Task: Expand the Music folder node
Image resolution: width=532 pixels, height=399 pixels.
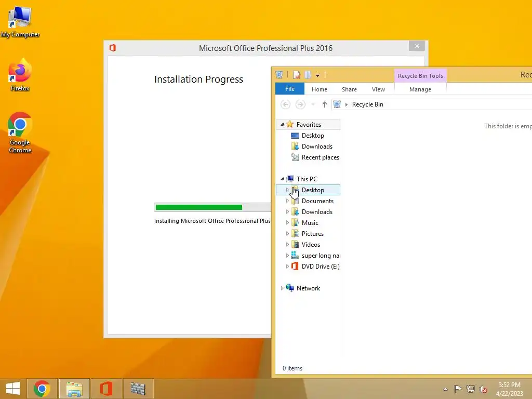Action: pos(287,222)
